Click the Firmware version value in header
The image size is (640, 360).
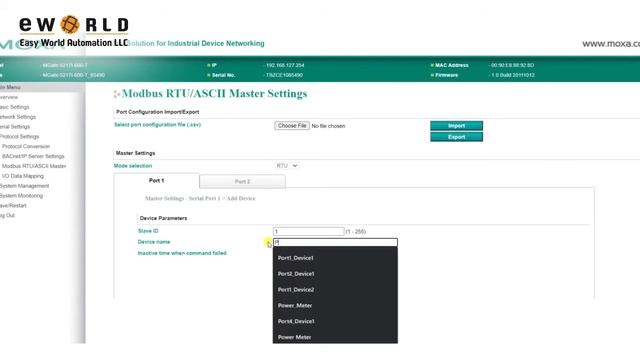(512, 75)
